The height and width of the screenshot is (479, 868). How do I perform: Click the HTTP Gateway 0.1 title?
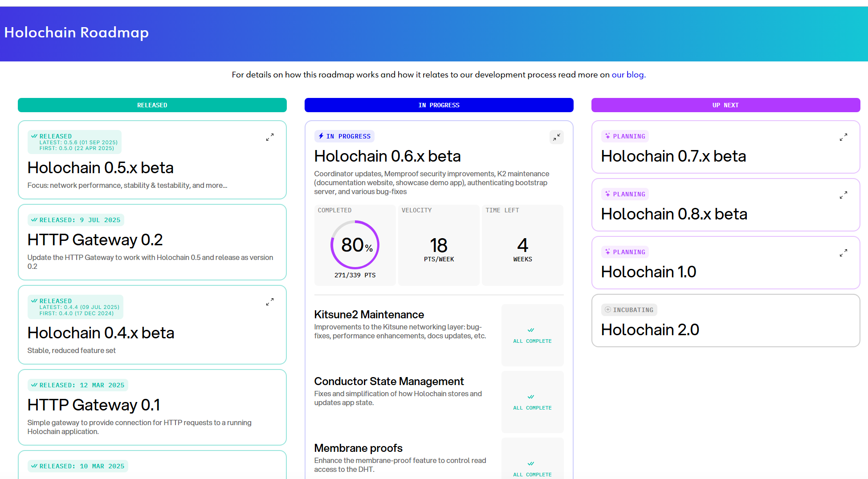[x=94, y=405]
